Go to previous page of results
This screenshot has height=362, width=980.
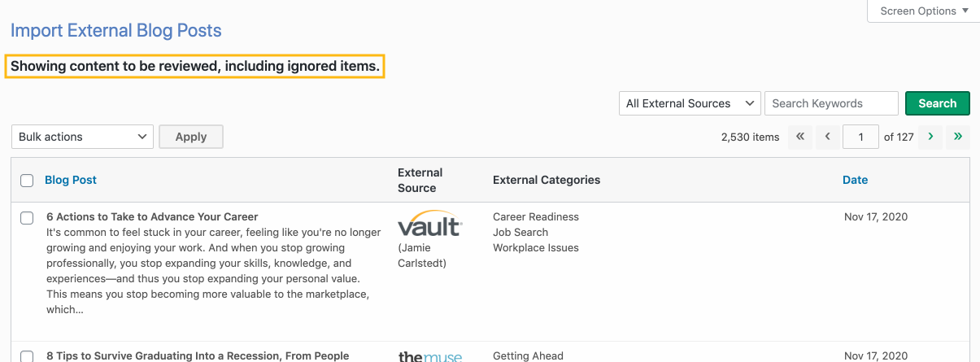pyautogui.click(x=827, y=137)
